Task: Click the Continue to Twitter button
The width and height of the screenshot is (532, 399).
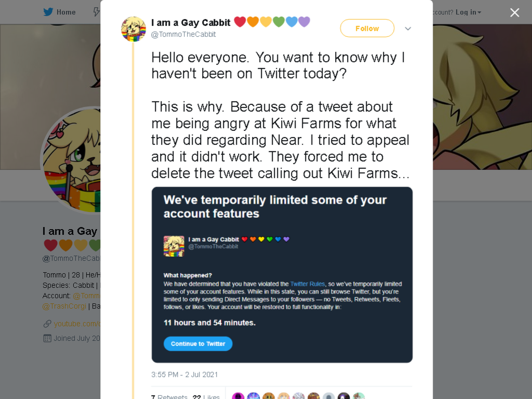Action: point(198,344)
